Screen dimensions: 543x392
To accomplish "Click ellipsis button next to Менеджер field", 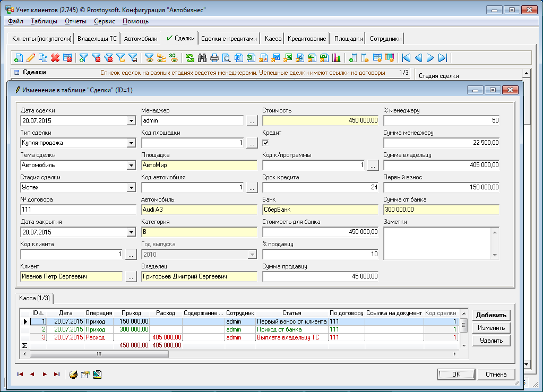I will tap(252, 120).
